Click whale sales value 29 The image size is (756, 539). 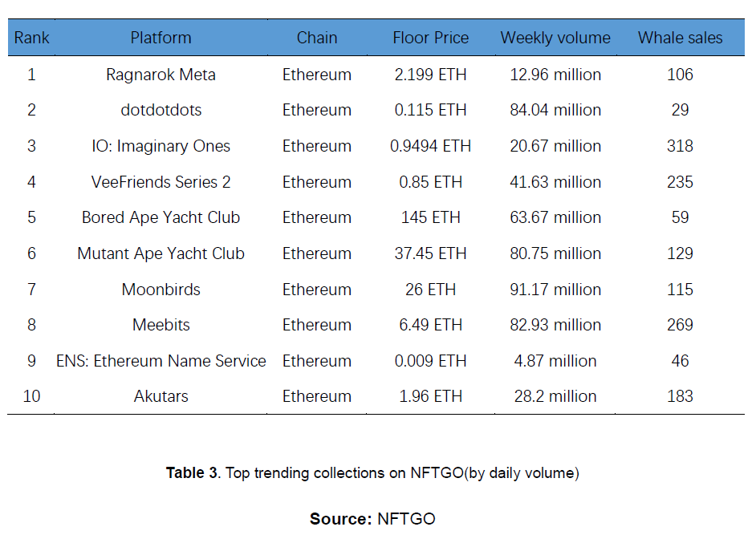click(681, 110)
